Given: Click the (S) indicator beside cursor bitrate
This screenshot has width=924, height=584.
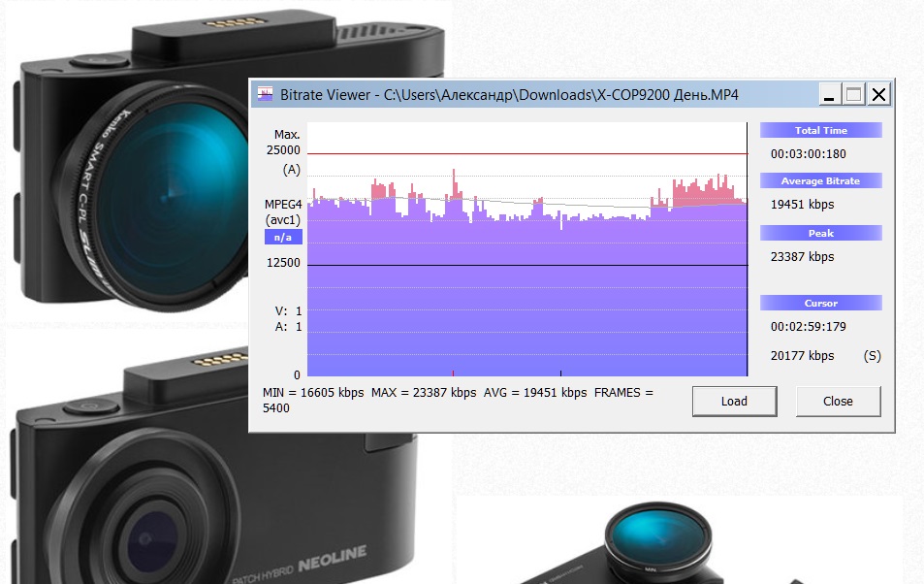Looking at the screenshot, I should 872,356.
